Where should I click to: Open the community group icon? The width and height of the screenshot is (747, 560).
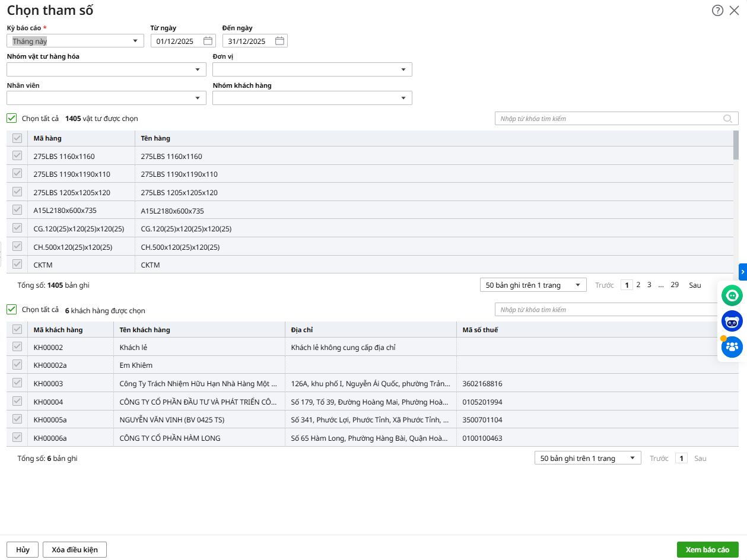pos(732,347)
